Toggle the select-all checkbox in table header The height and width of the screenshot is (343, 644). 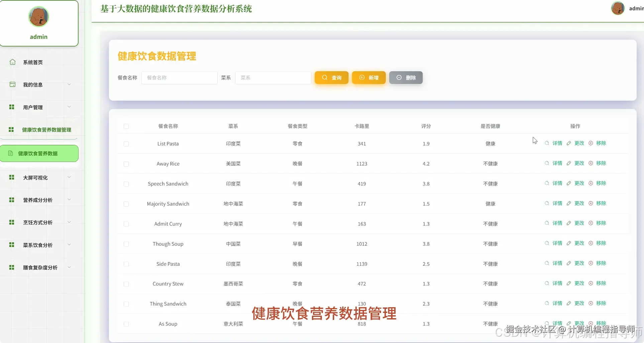pyautogui.click(x=126, y=126)
